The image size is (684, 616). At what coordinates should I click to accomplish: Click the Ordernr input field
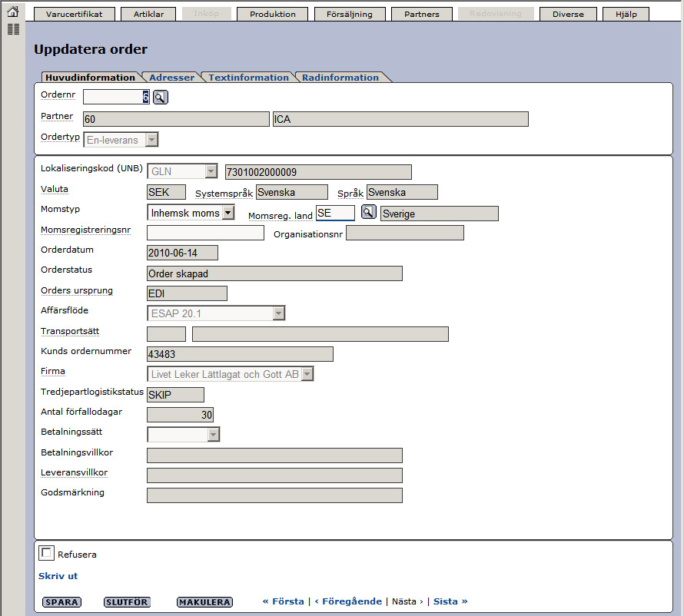pyautogui.click(x=117, y=97)
